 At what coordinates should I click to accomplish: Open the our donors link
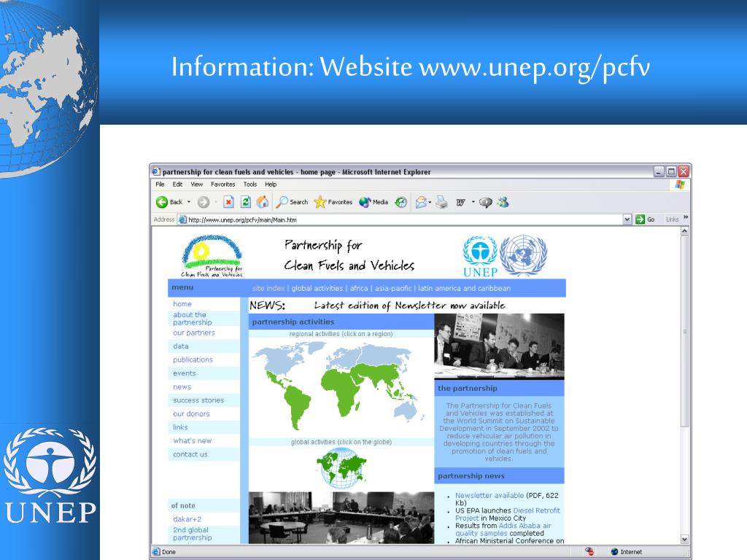pyautogui.click(x=192, y=414)
